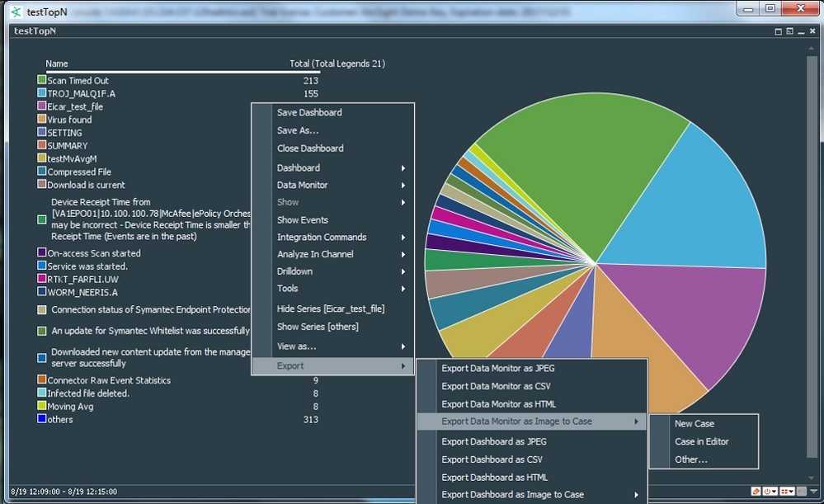Click the Moving Avg legend swatch
The height and width of the screenshot is (504, 824).
(x=41, y=406)
